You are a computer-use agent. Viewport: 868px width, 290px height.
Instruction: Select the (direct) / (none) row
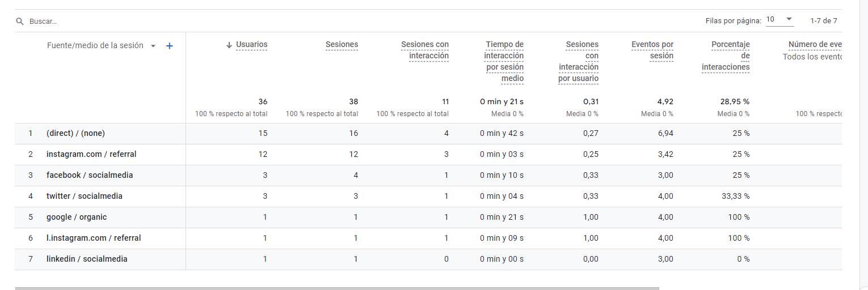[x=428, y=133]
